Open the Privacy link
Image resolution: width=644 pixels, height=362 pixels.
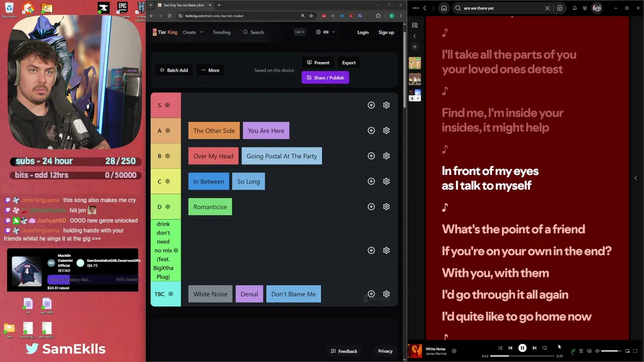tap(385, 351)
